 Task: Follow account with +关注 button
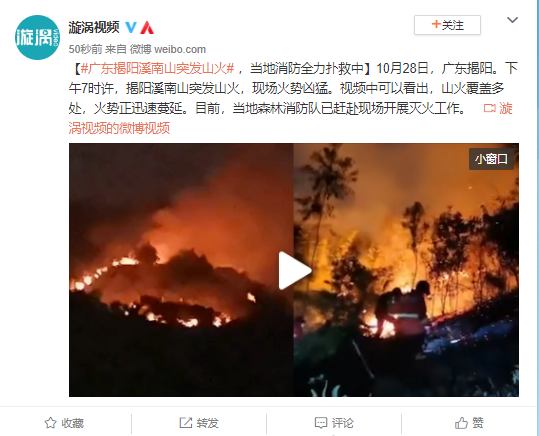coord(447,25)
